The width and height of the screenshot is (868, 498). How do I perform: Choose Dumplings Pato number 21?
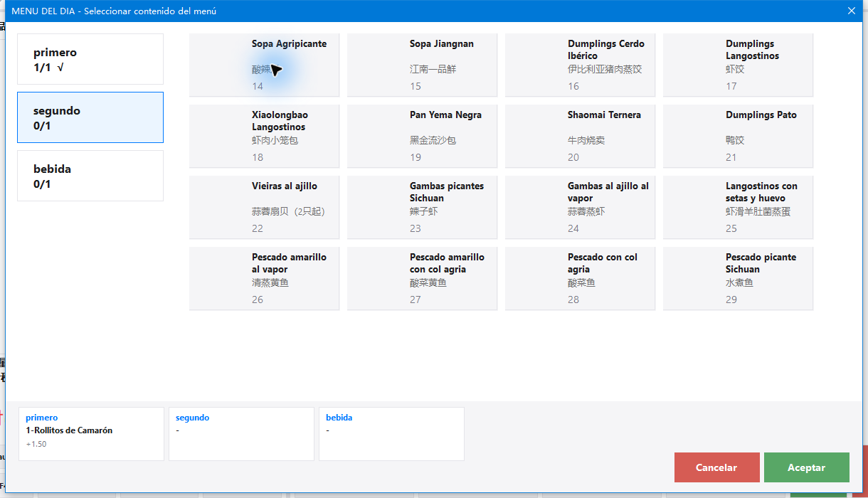(739, 136)
